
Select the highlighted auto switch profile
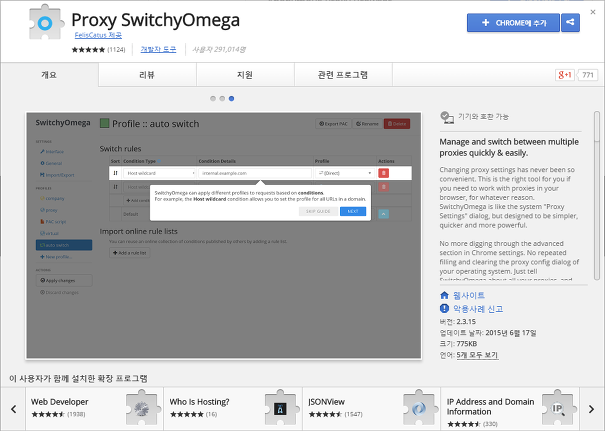(64, 245)
